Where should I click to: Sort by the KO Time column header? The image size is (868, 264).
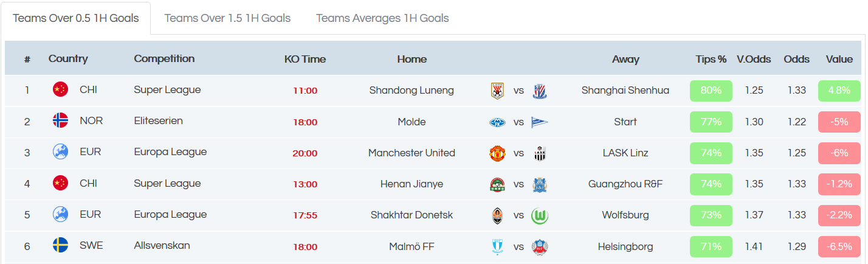tap(305, 59)
